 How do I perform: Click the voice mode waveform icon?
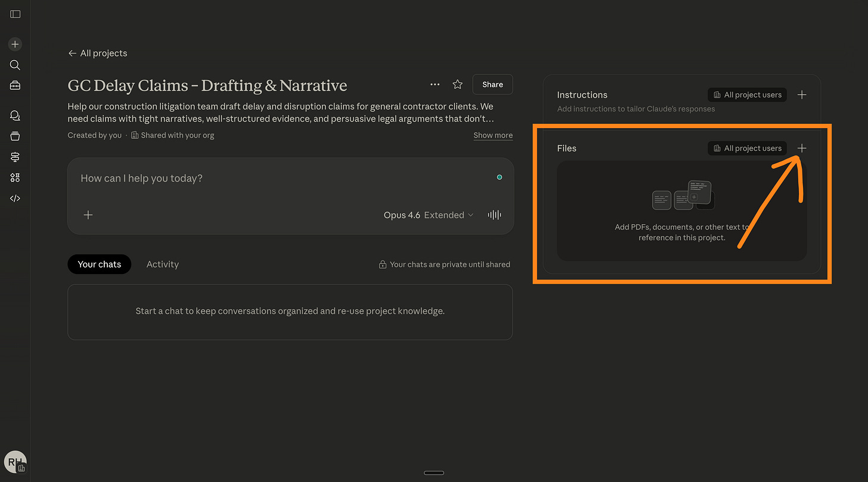(x=494, y=215)
